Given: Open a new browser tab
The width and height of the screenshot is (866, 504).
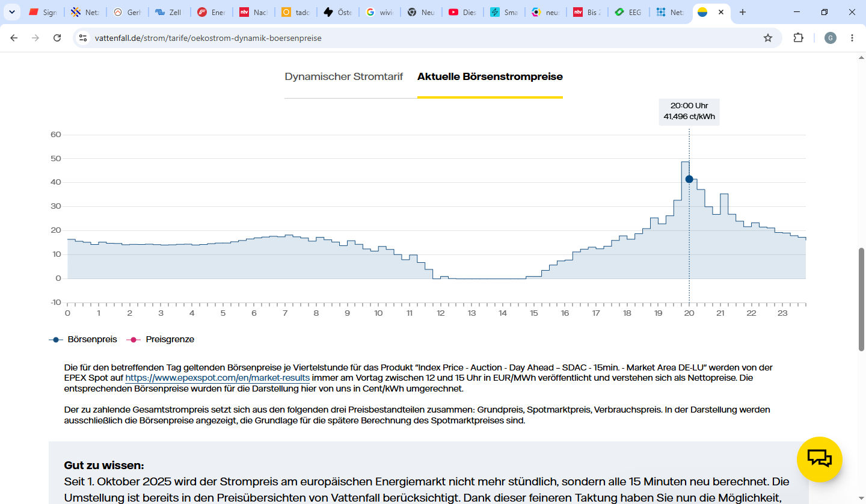Looking at the screenshot, I should tap(743, 12).
